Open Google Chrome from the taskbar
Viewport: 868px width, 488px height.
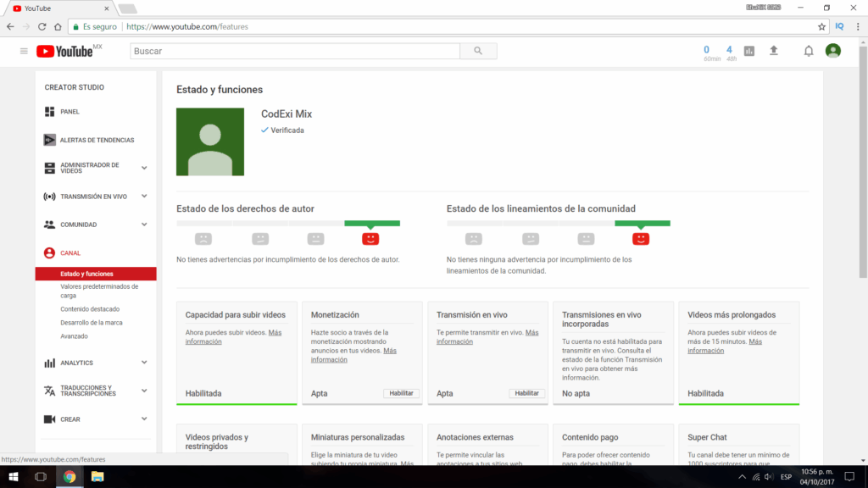pos(69,477)
